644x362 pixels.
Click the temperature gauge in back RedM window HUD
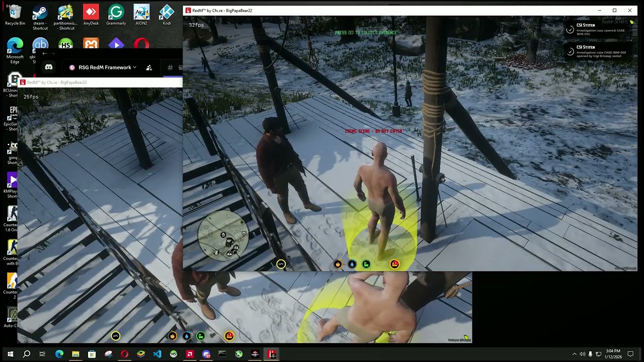[x=116, y=336]
